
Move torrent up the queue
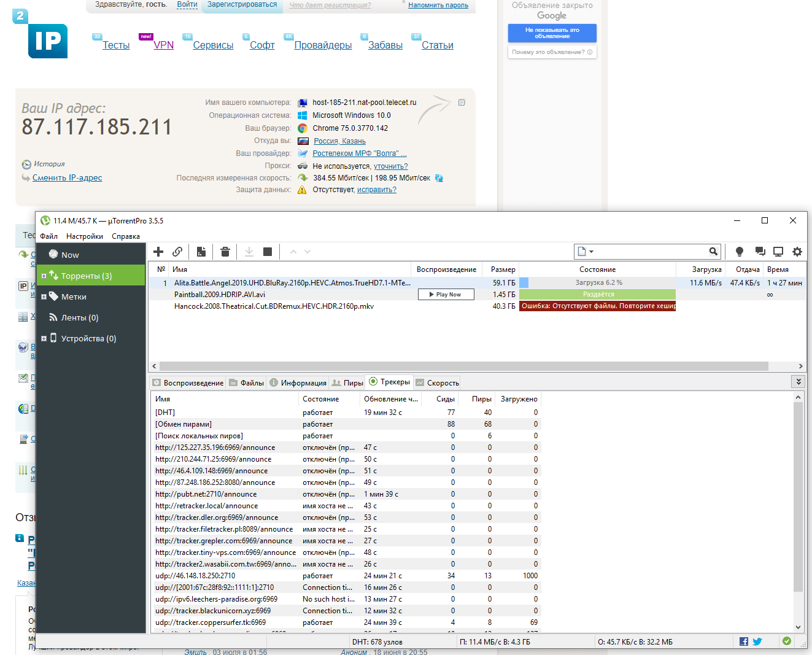point(293,252)
